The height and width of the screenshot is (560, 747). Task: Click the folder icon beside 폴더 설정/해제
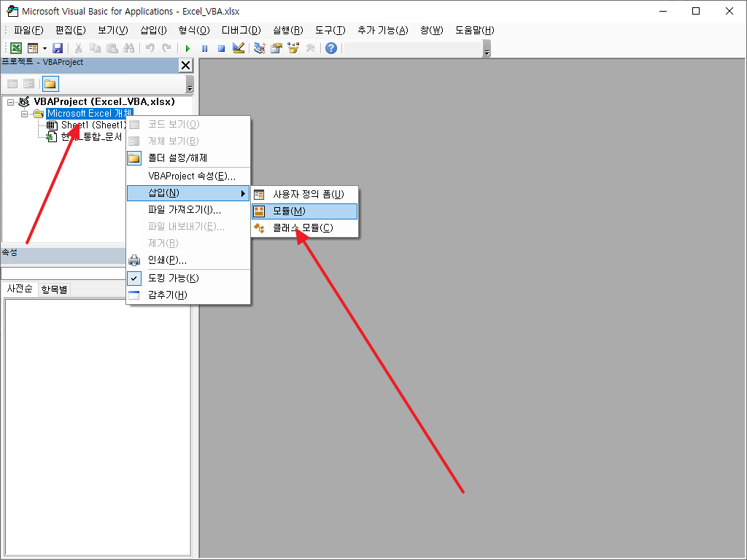[x=134, y=158]
